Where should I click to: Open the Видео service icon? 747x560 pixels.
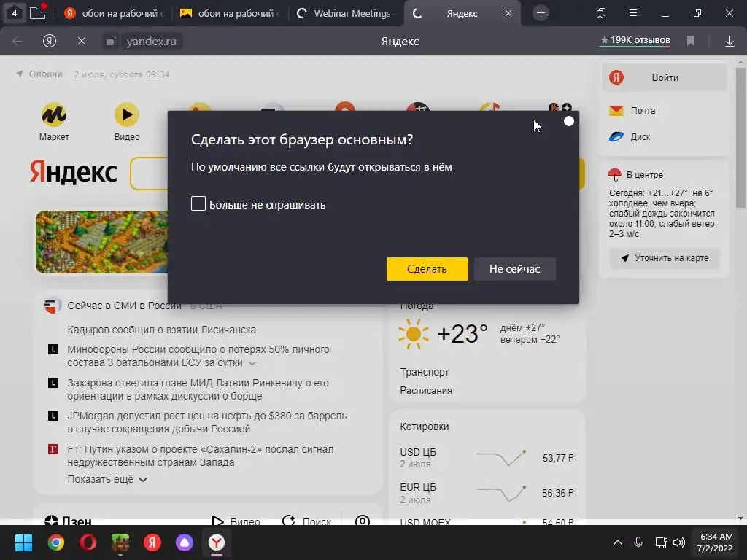[127, 122]
